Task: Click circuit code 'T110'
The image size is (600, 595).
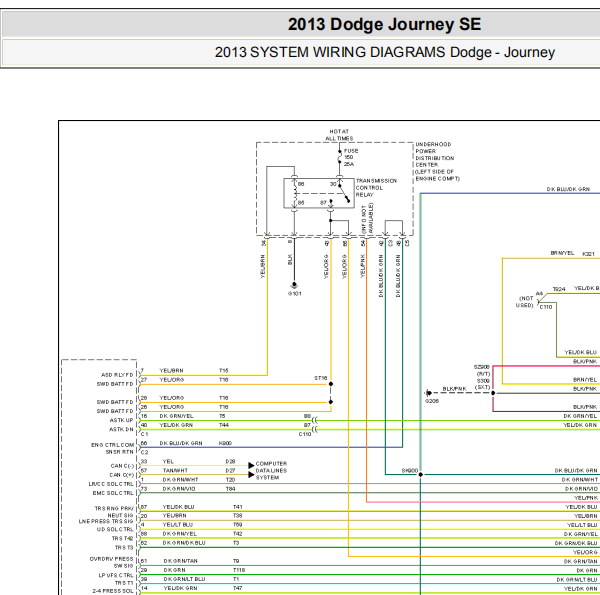Action: pyautogui.click(x=239, y=570)
